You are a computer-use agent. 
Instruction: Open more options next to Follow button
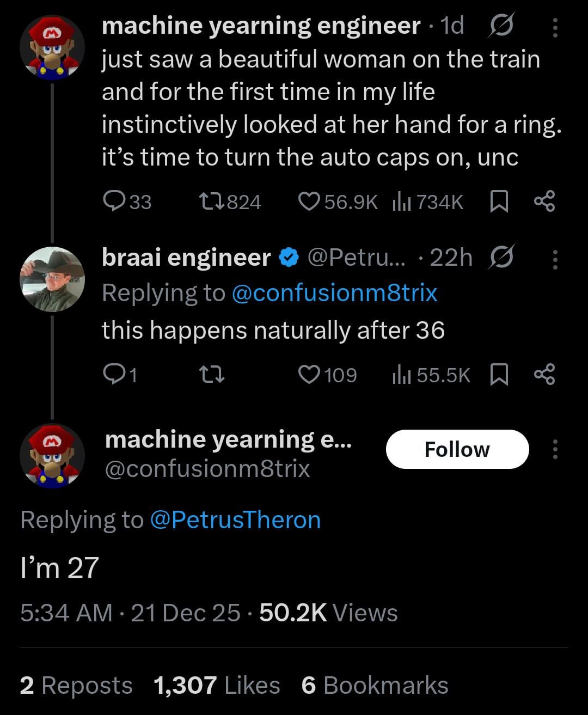click(555, 450)
